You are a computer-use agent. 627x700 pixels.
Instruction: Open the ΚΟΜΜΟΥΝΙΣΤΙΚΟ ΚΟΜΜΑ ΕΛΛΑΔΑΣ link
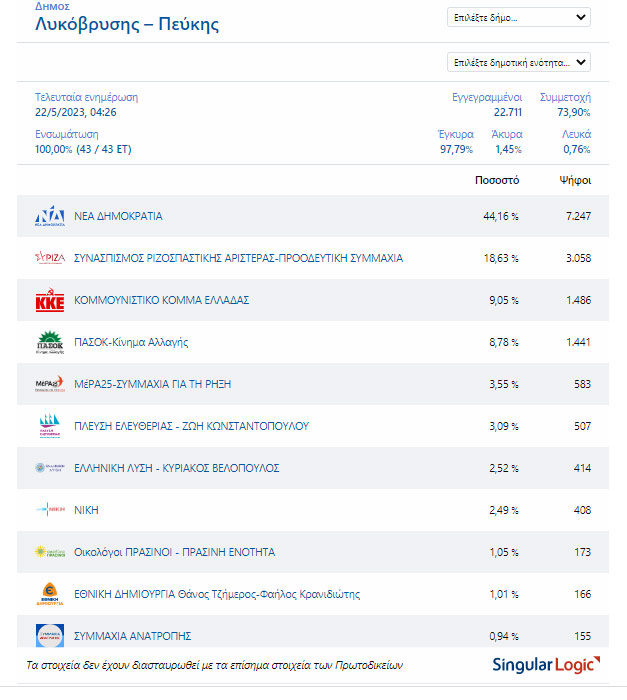pos(162,300)
